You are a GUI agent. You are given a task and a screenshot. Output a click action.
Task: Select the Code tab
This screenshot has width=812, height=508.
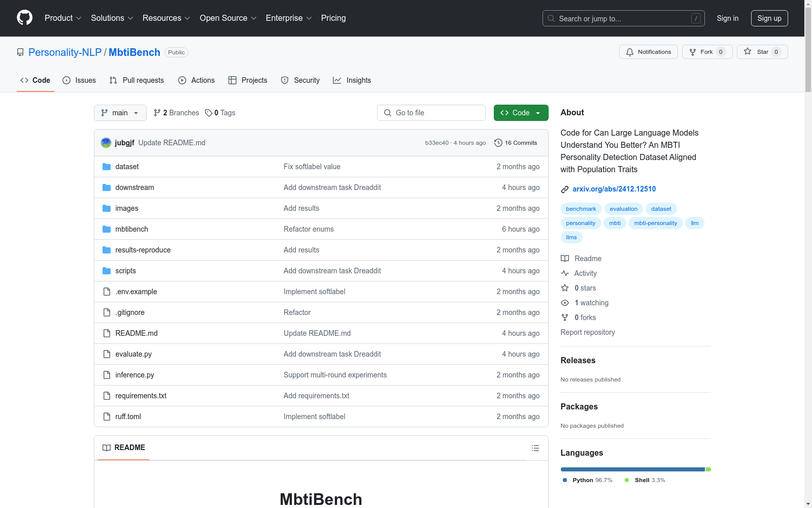(35, 80)
